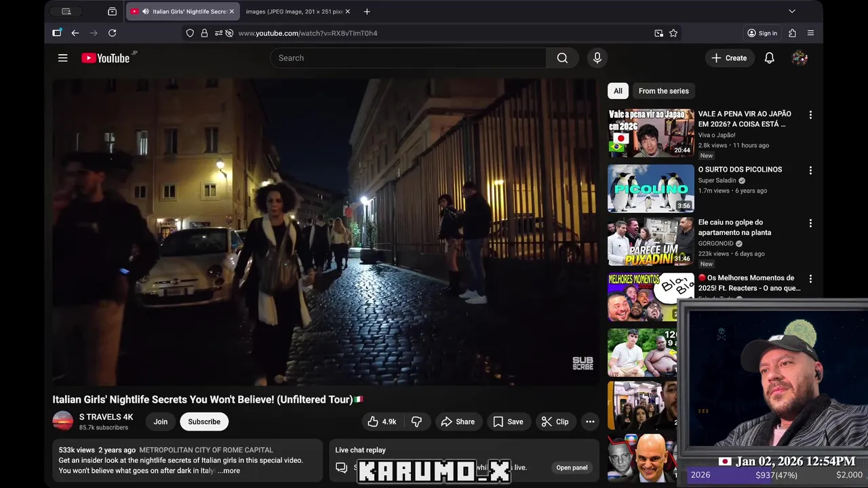Save the video to a playlist

(x=509, y=422)
